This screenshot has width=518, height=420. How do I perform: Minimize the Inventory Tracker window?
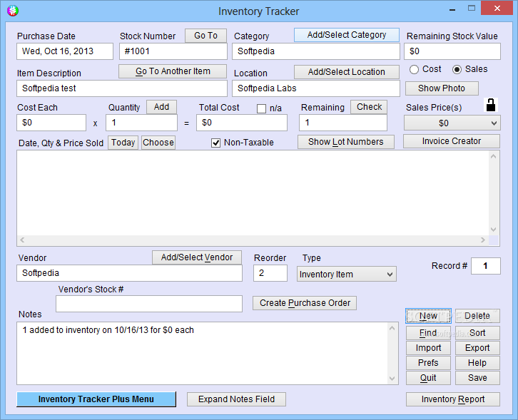[x=452, y=9]
